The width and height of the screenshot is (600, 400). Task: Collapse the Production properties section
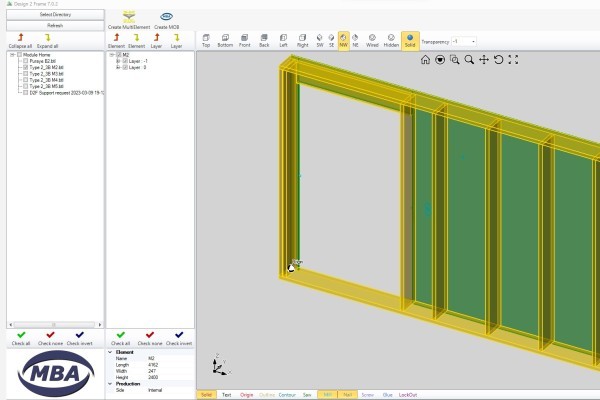(x=110, y=384)
